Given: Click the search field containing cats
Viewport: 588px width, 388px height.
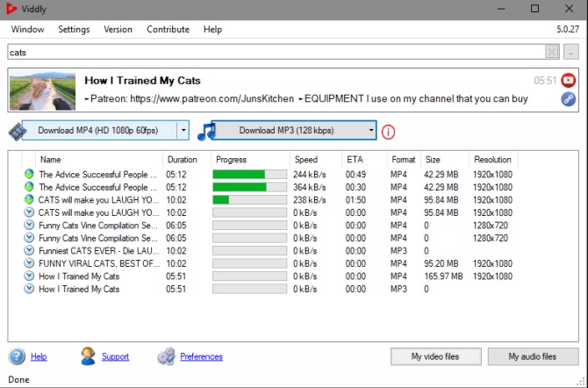Looking at the screenshot, I should [x=283, y=53].
